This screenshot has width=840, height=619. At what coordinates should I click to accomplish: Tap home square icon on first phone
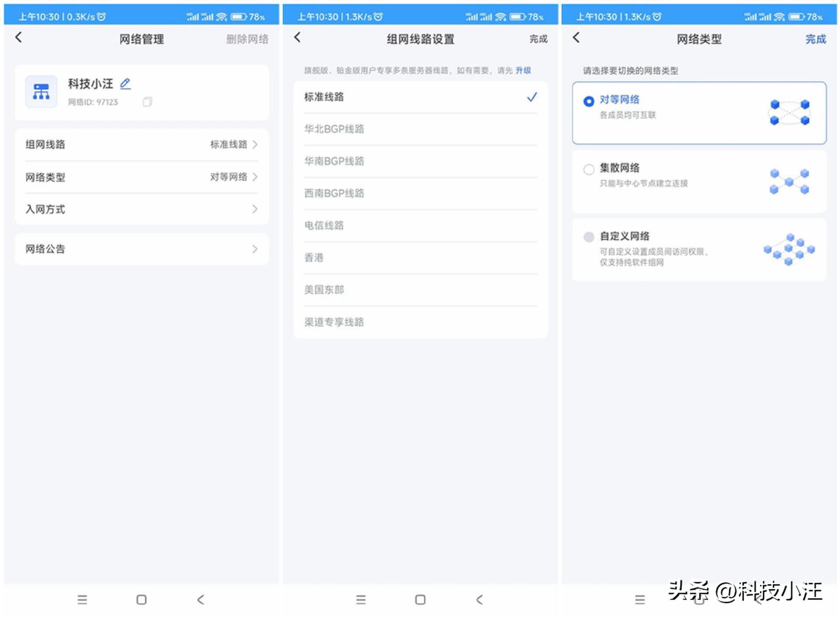click(x=141, y=599)
